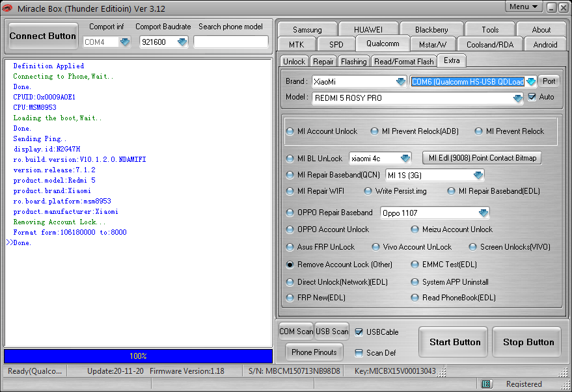Switch to the Samsung tab

point(308,29)
